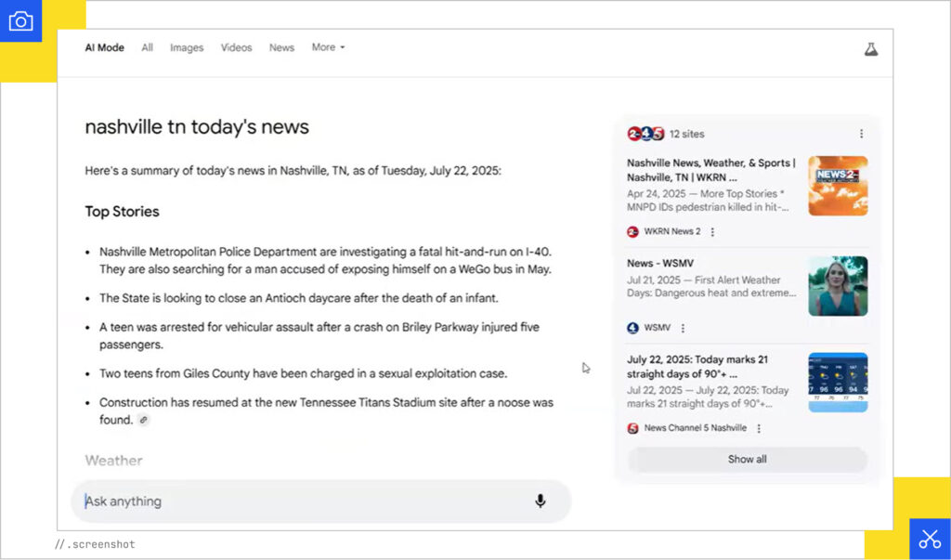Click the 2-4-5 sites icon cluster
The height and width of the screenshot is (560, 951).
coord(644,134)
